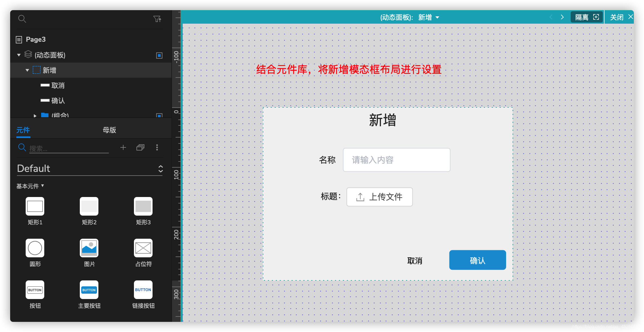This screenshot has width=644, height=332.
Task: Select the 图片 widget
Action: point(89,253)
